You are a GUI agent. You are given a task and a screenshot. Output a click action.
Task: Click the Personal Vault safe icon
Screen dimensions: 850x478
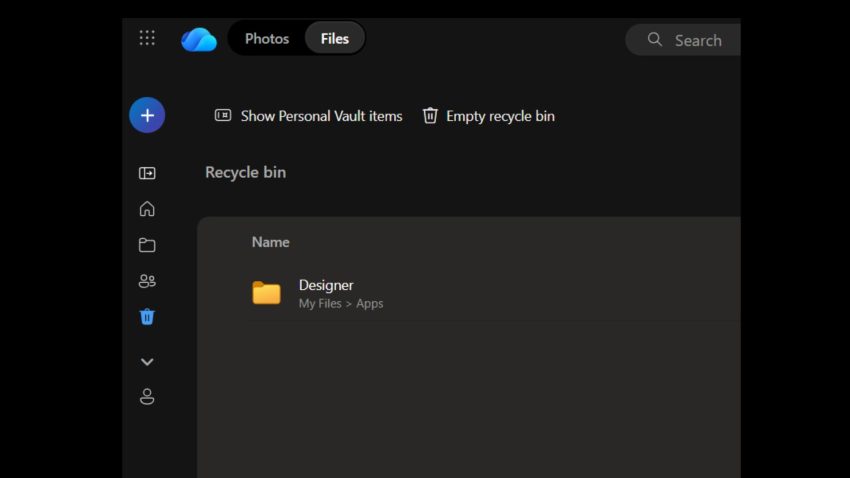click(223, 115)
